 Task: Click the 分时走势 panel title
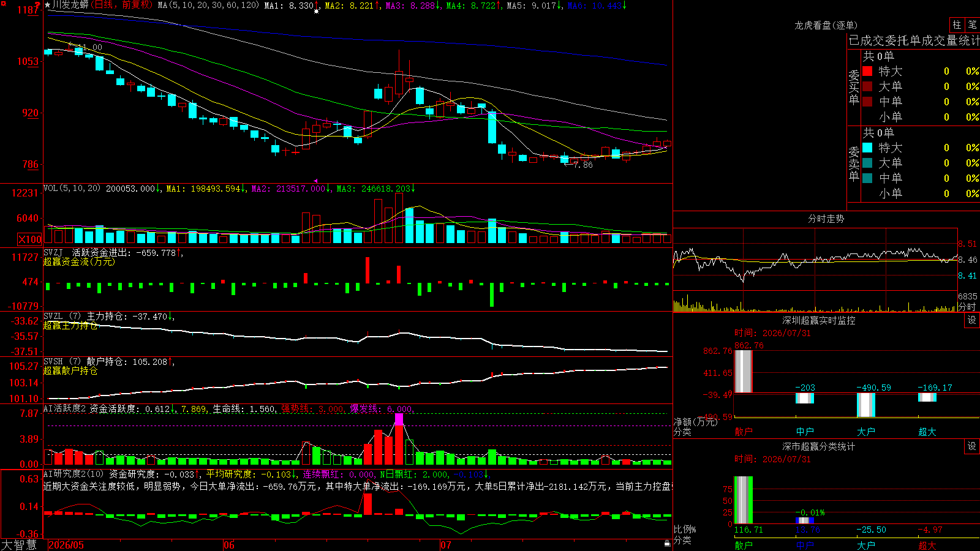826,219
